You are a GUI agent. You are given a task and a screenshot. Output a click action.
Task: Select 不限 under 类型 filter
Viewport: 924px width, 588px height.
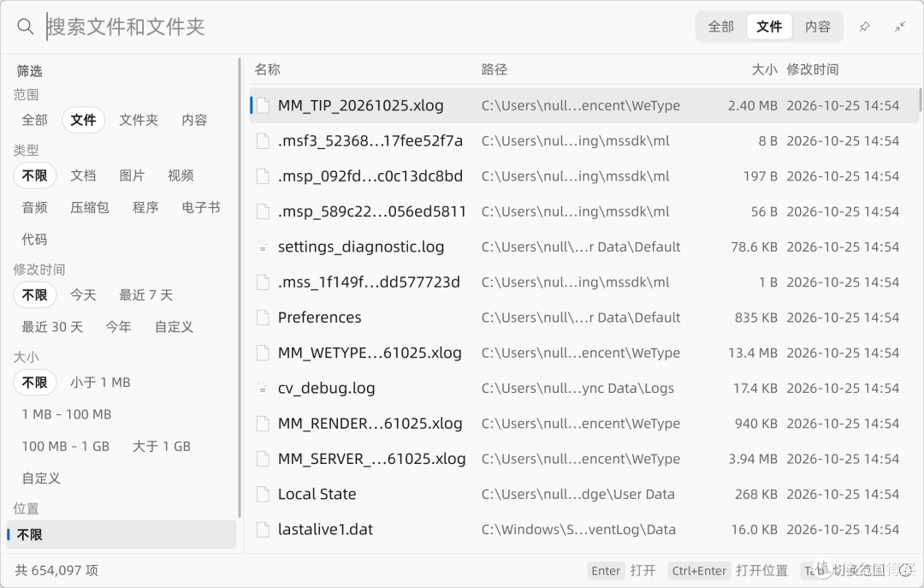click(34, 175)
